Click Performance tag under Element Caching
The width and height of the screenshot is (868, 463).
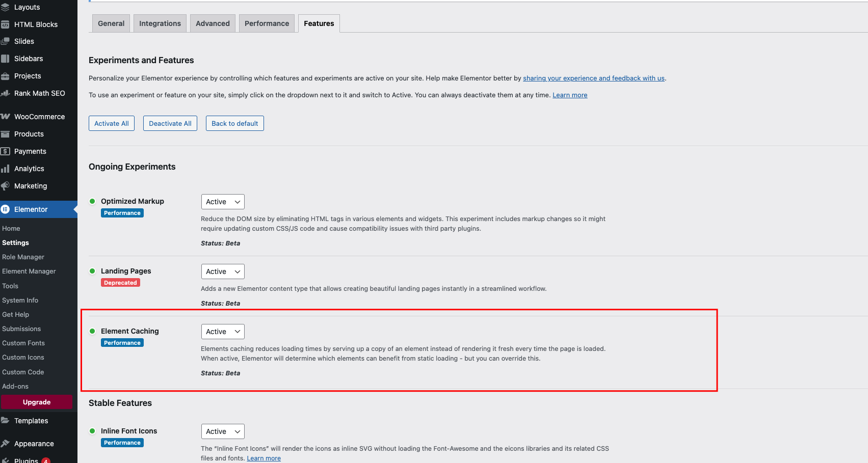coord(122,343)
